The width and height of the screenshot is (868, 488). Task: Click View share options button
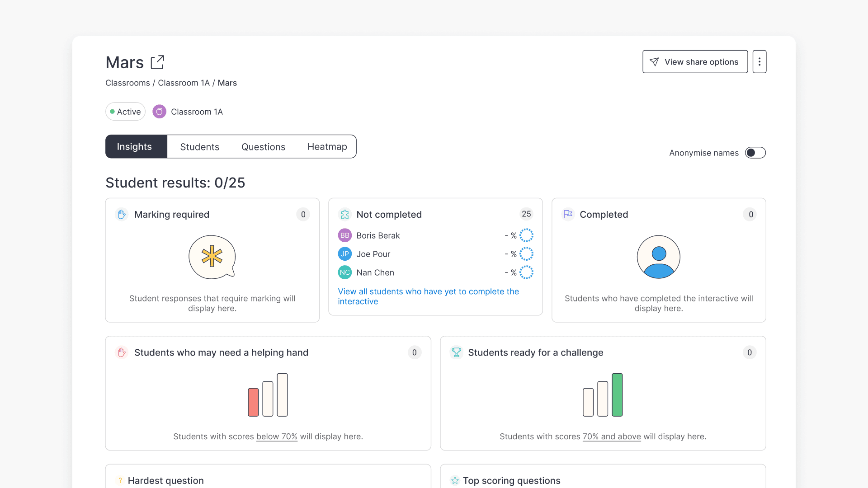pyautogui.click(x=695, y=61)
